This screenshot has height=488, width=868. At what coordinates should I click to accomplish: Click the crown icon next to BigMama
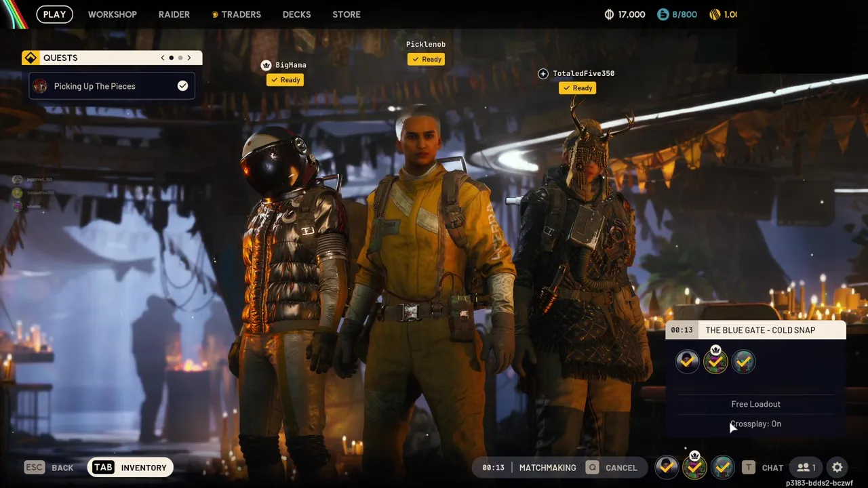(267, 65)
